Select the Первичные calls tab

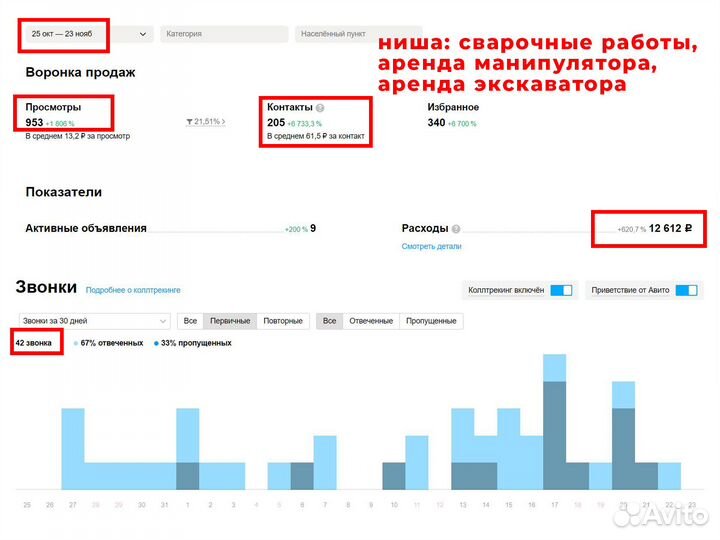[x=230, y=321]
